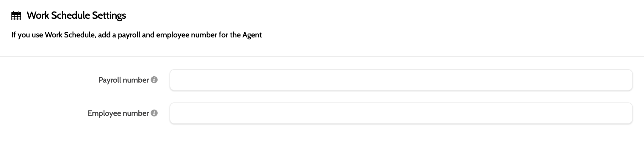Click the "Work Schedule Settings" heading
This screenshot has height=158, width=644.
[x=76, y=15]
